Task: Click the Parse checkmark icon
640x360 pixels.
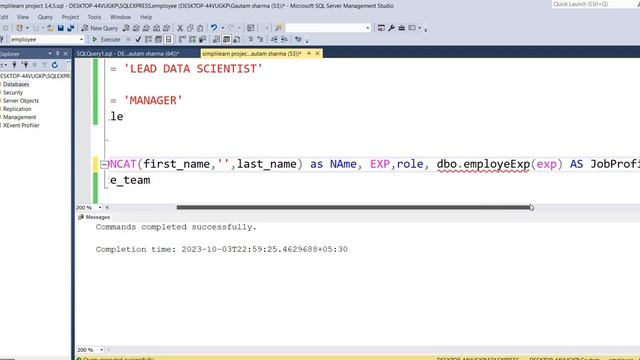Action: 138,40
